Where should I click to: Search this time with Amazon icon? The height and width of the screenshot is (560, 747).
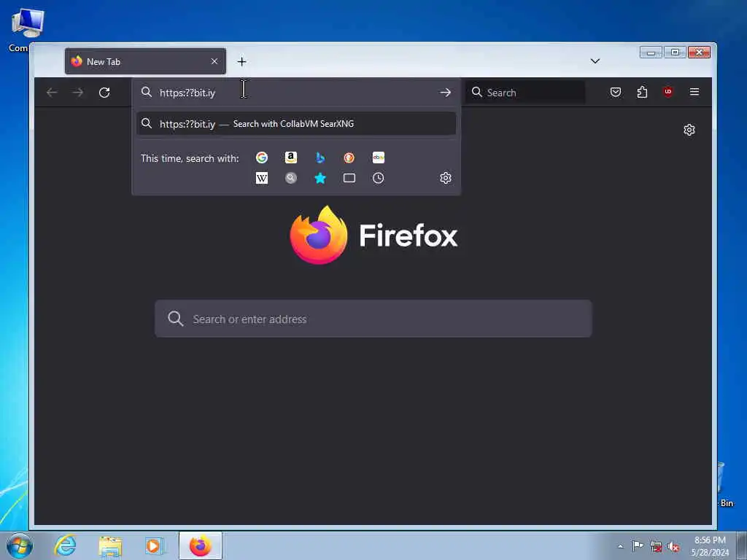tap(290, 157)
